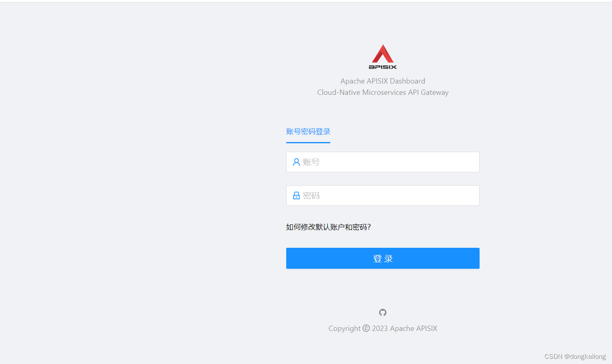The image size is (612, 364).
Task: Click 'Cloud-Native Microservices API Gateway' subtitle
Action: click(383, 92)
